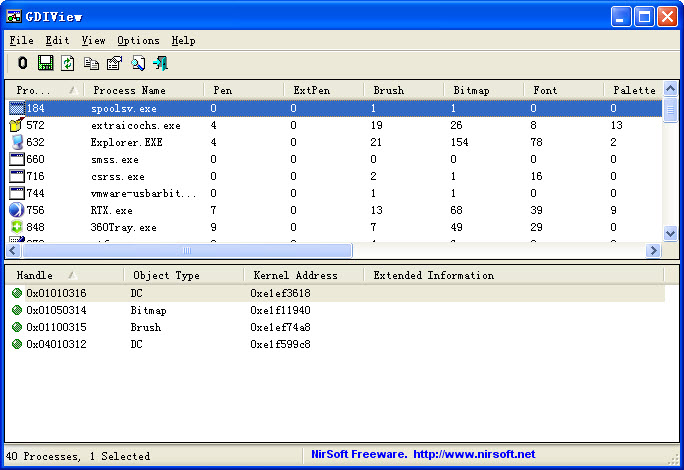Click the '40 Processes, 1 Selected' status text
The width and height of the screenshot is (684, 470).
click(78, 456)
